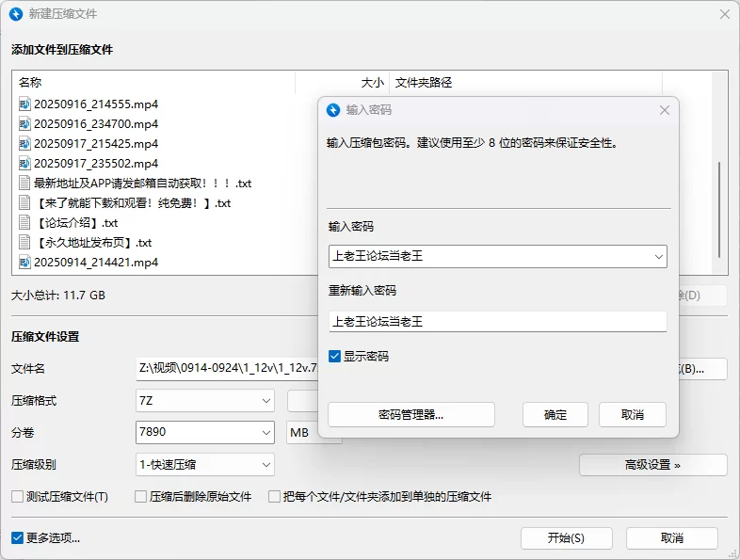Close the 输入密码 password dialog
The width and height of the screenshot is (740, 560).
pos(664,110)
